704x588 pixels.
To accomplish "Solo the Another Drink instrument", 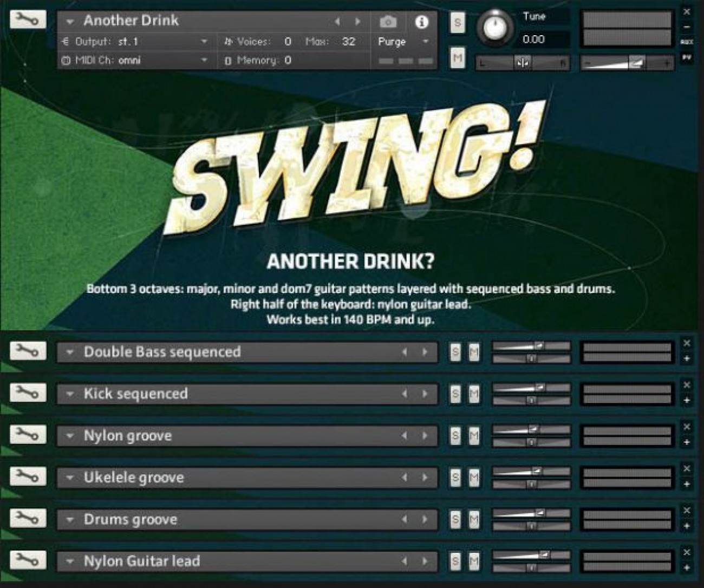I will [457, 23].
